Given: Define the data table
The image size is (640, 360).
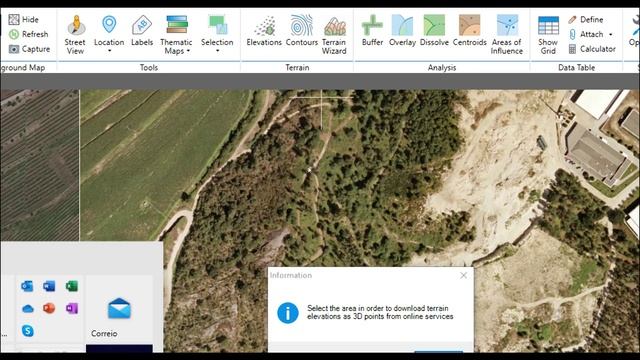Looking at the screenshot, I should coord(586,20).
